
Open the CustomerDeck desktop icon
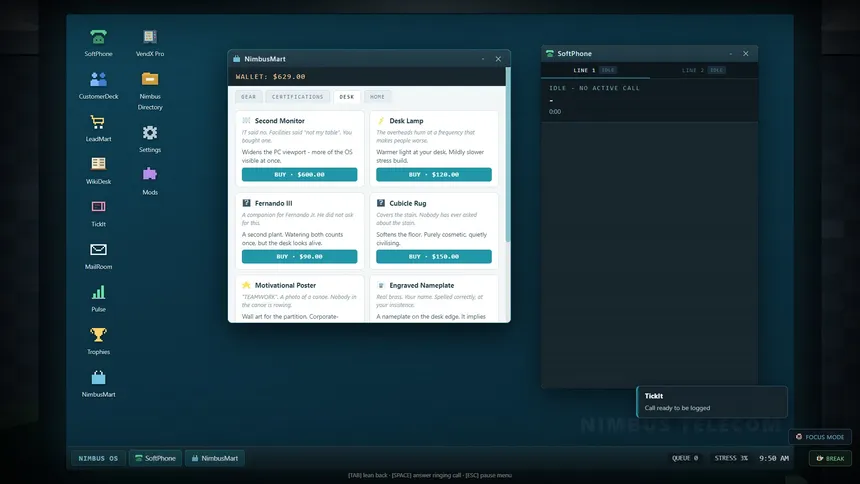coord(98,85)
